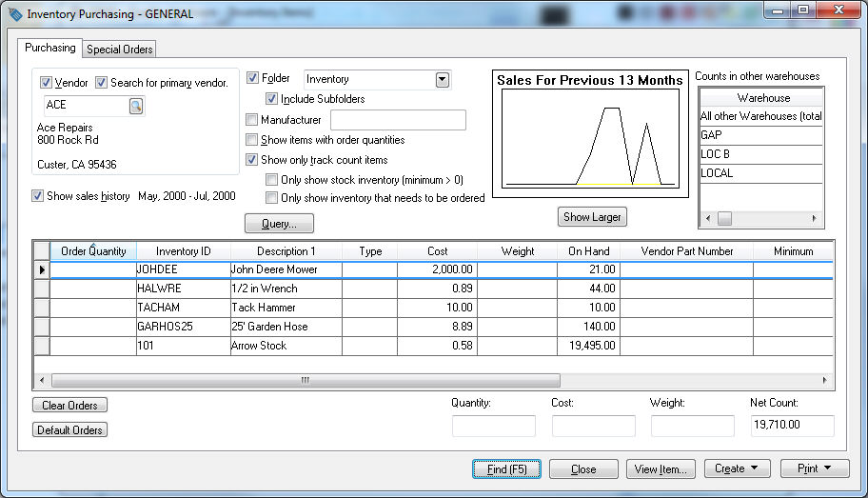Image resolution: width=868 pixels, height=498 pixels.
Task: Select the JOHDEE row indicator arrow
Action: tap(41, 269)
